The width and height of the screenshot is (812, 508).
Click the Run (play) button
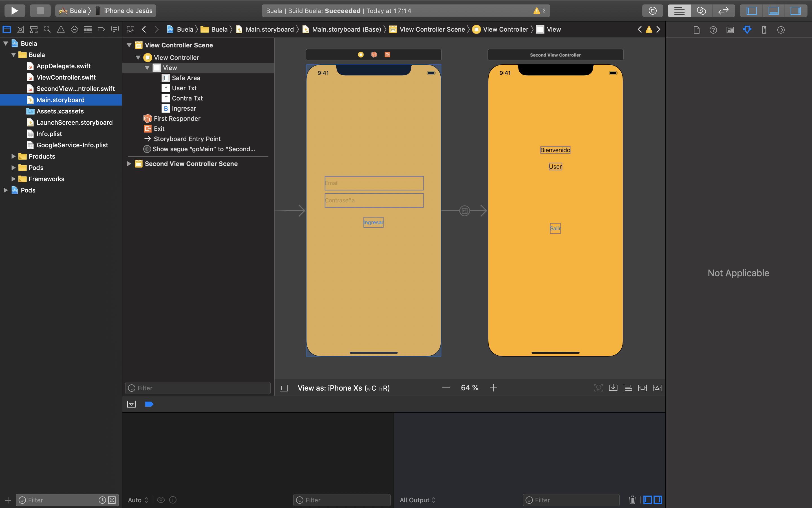[14, 11]
